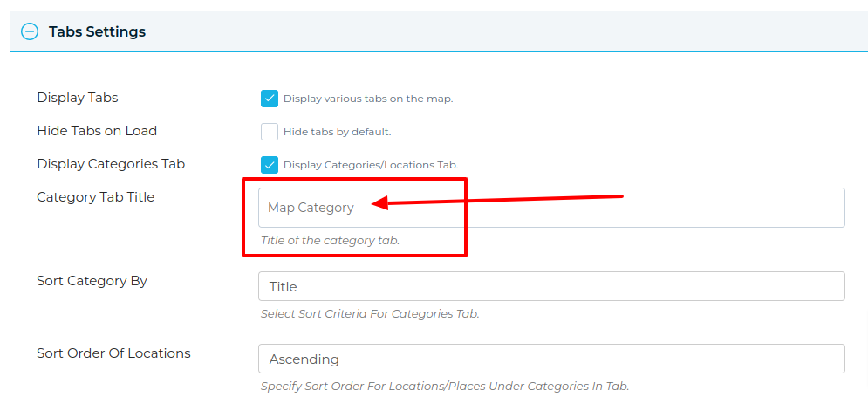868x404 pixels.
Task: Click "Display Categories/Locations Tab." checkbox text
Action: pos(371,165)
